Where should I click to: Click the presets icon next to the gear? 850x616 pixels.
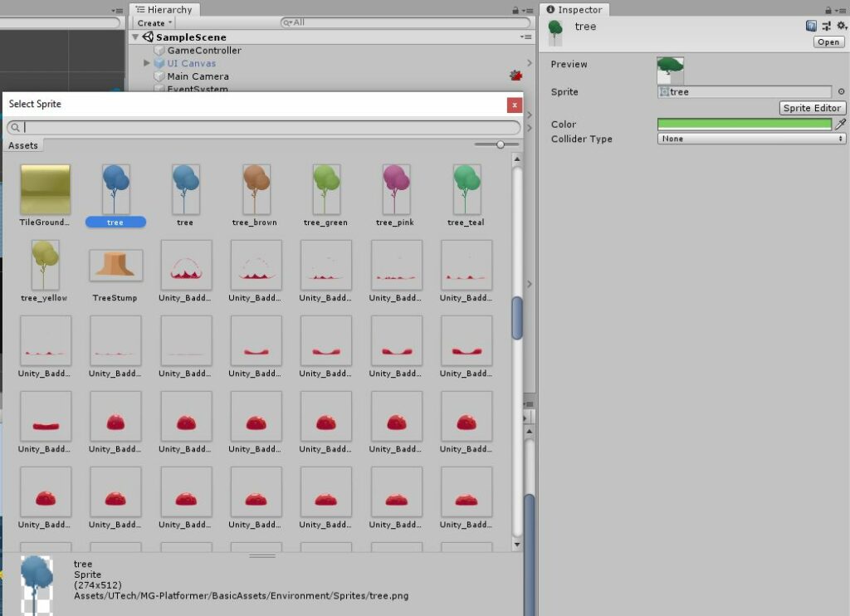[x=826, y=26]
